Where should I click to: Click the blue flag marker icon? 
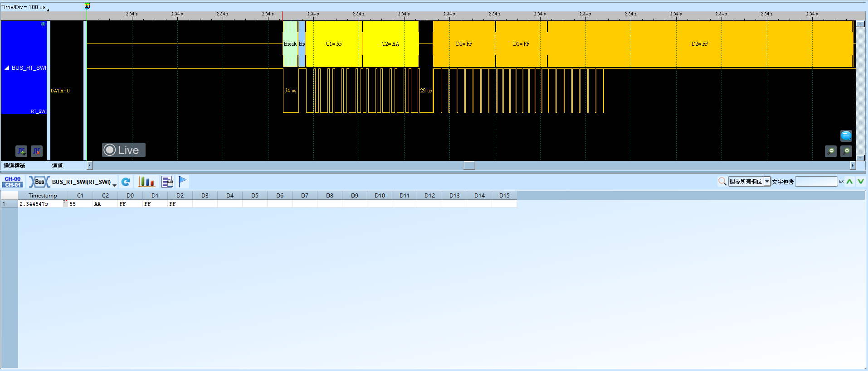(x=183, y=182)
